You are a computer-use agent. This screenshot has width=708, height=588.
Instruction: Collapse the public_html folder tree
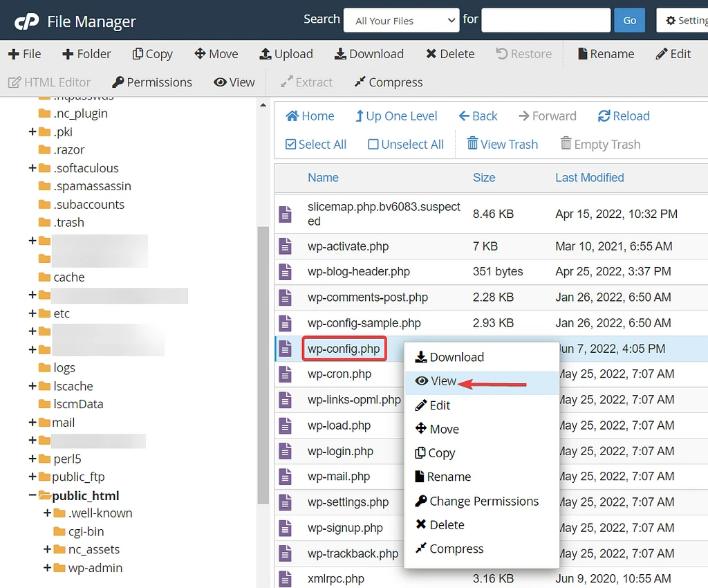click(x=32, y=495)
